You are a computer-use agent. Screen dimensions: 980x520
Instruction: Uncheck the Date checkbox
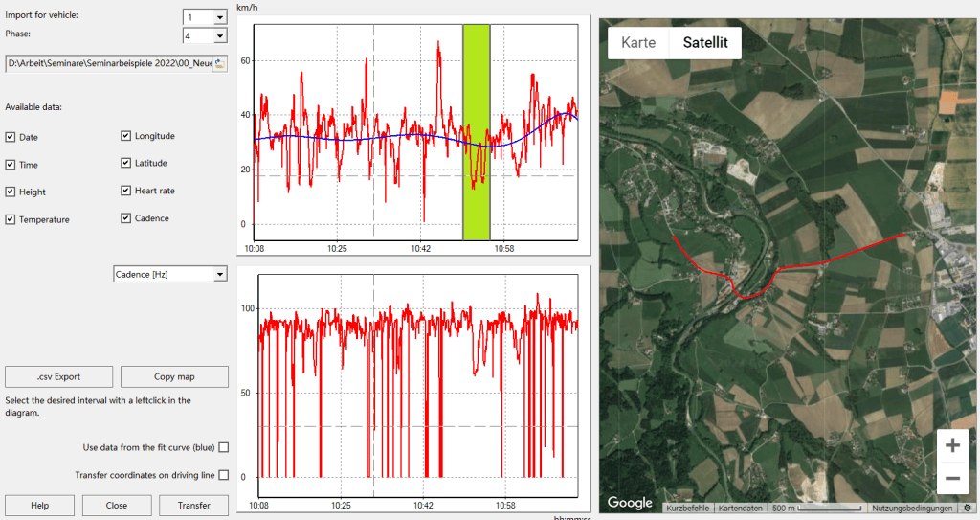(x=11, y=137)
